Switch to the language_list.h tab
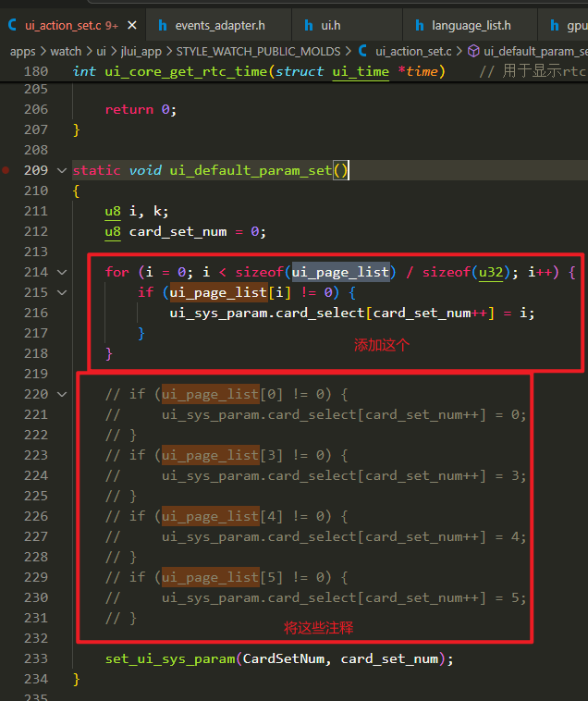Viewport: 588px width, 701px height. (x=471, y=26)
